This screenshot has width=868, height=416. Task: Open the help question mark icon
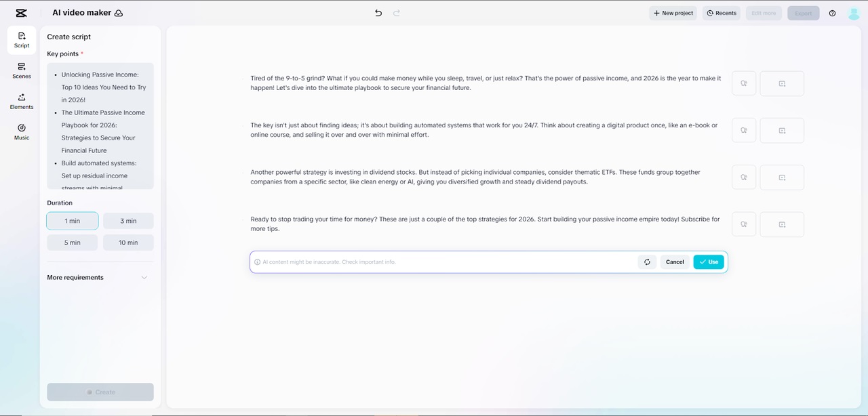tap(832, 13)
